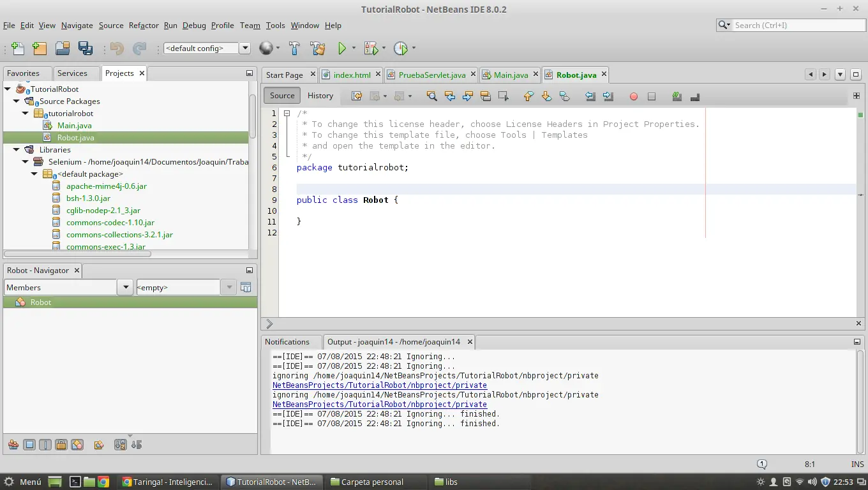Viewport: 868px width, 490px height.
Task: Toggle Show Static Members in Navigator
Action: click(45, 445)
